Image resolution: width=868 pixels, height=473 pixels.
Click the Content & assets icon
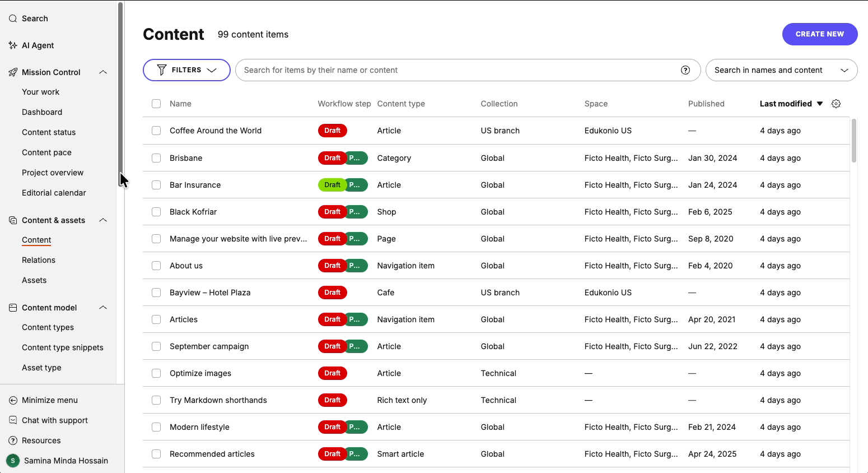[13, 220]
